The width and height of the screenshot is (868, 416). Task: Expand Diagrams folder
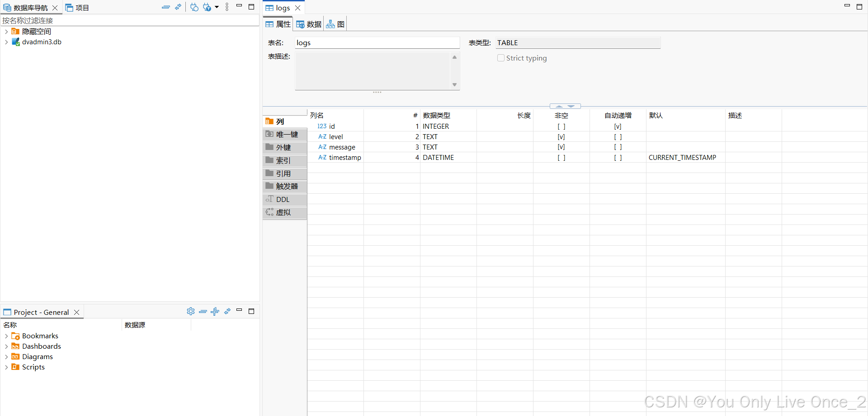coord(6,357)
